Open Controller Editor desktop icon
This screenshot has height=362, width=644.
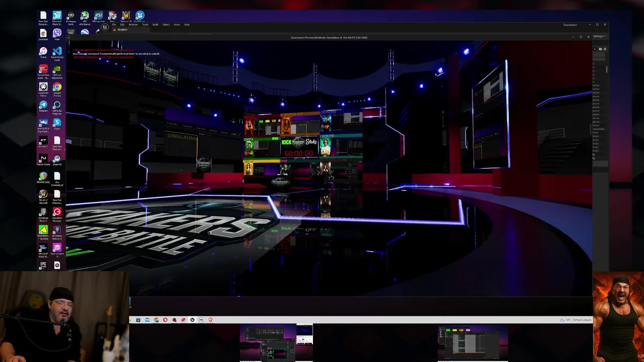tap(43, 90)
